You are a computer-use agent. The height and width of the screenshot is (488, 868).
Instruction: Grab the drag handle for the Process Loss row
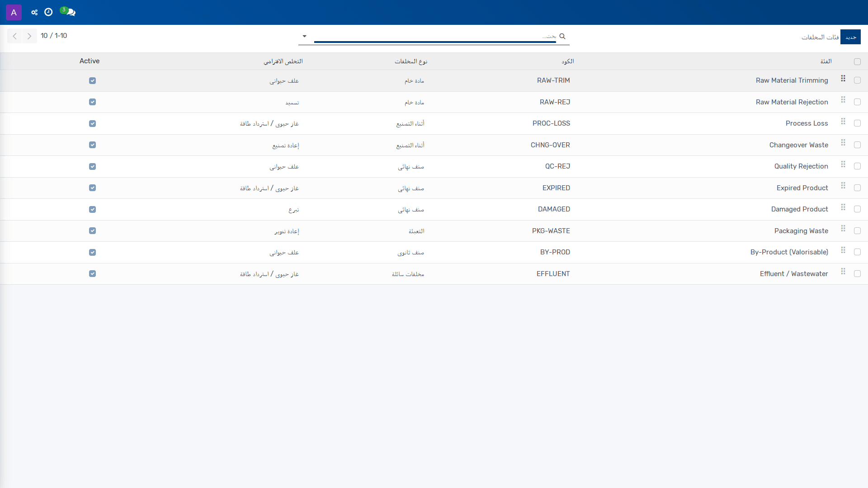click(843, 122)
